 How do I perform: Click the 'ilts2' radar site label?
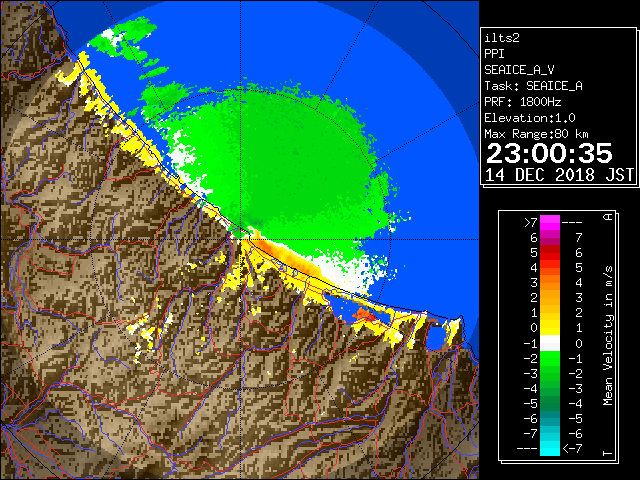(x=502, y=38)
